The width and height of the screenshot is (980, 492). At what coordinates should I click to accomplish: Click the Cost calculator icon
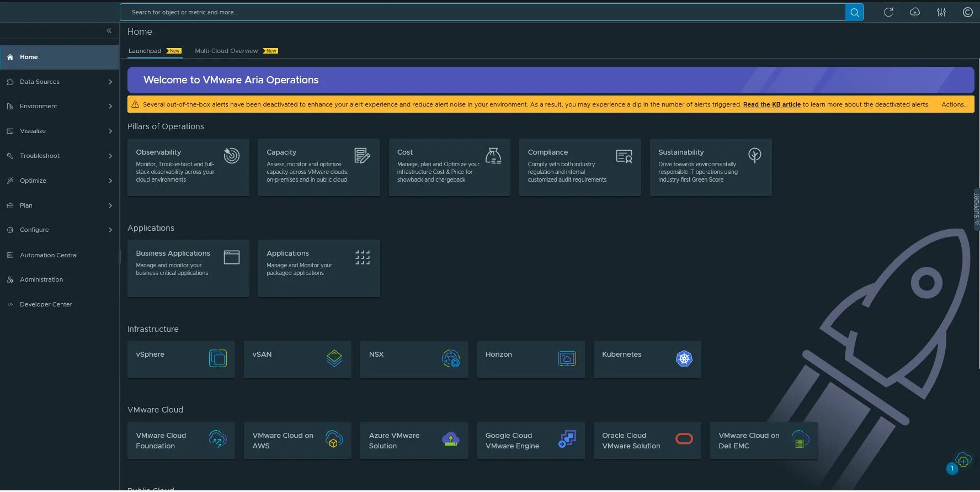coord(493,156)
